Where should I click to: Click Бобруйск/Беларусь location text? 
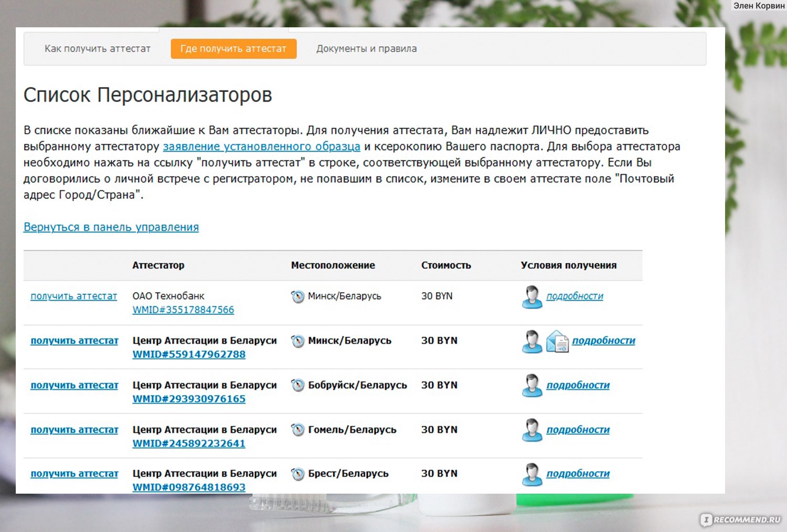357,385
